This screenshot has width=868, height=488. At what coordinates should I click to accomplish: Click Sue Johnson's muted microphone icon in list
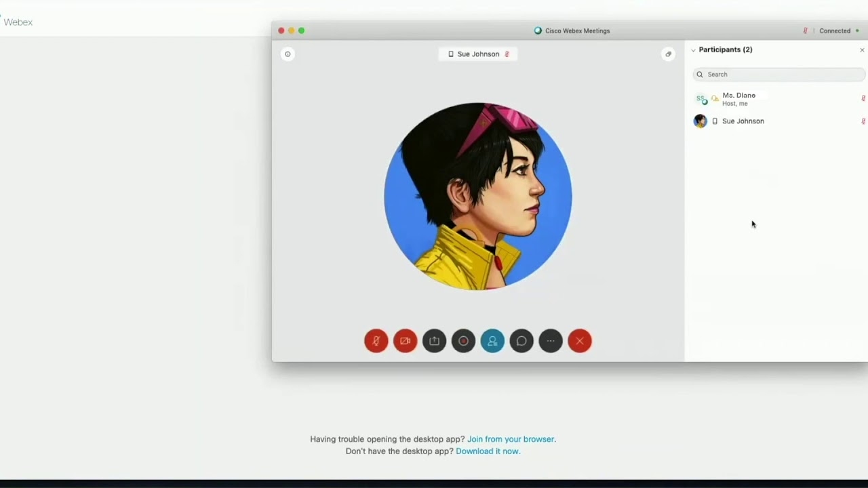pyautogui.click(x=863, y=121)
